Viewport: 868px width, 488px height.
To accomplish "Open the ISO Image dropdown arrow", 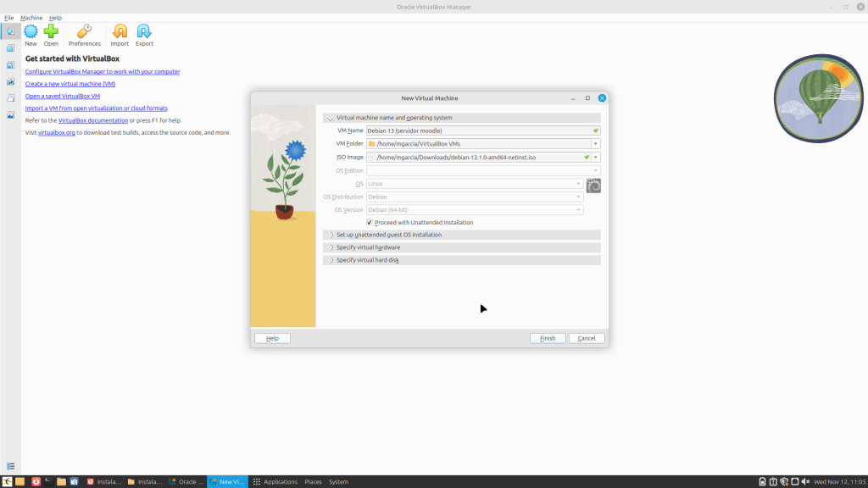I will pos(596,157).
